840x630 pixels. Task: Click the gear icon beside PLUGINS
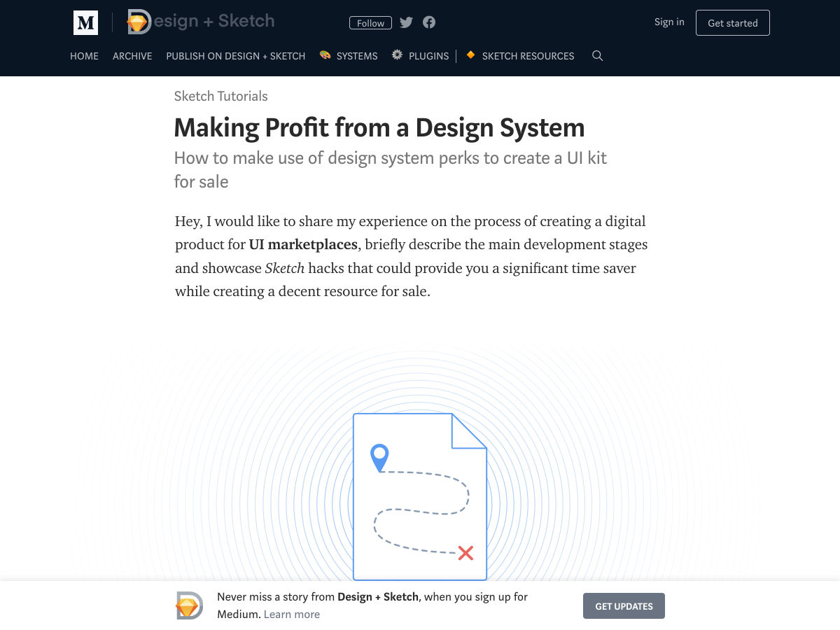point(397,55)
